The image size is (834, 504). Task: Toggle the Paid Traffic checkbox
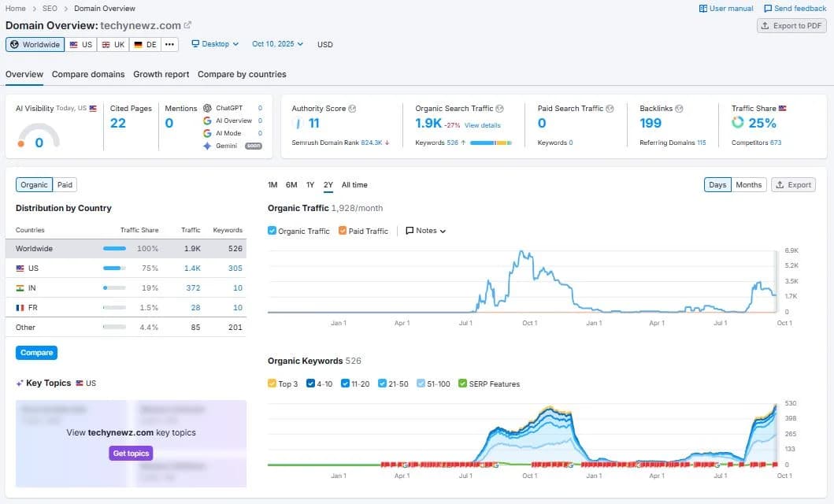point(343,231)
